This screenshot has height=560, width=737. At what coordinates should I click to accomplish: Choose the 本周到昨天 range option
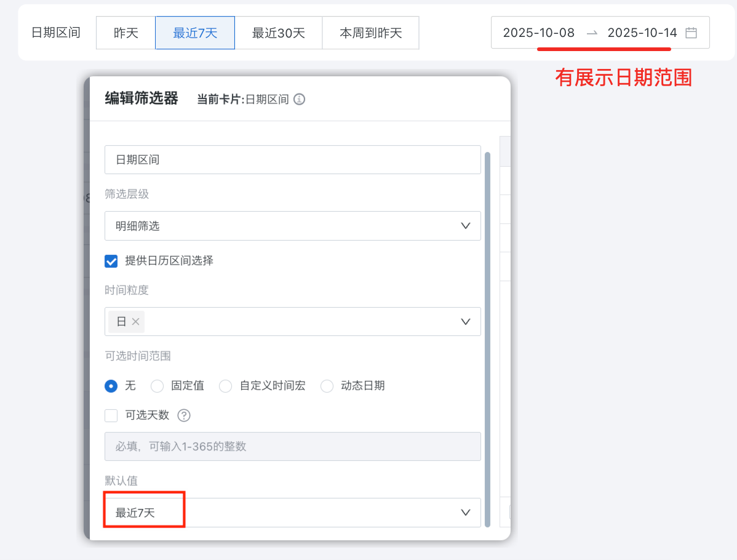click(x=371, y=33)
